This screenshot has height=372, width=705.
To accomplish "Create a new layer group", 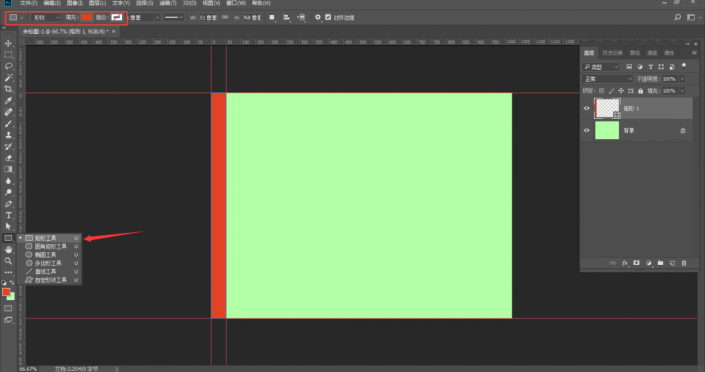I will 660,263.
